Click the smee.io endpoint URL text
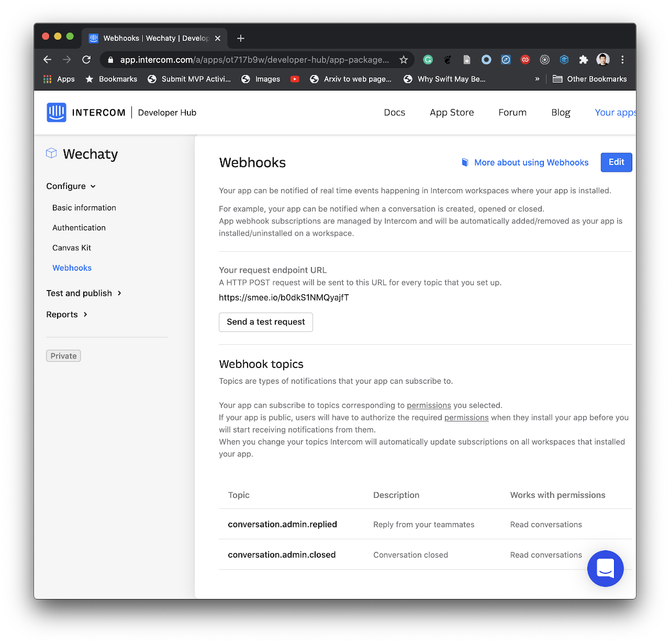 coord(284,297)
